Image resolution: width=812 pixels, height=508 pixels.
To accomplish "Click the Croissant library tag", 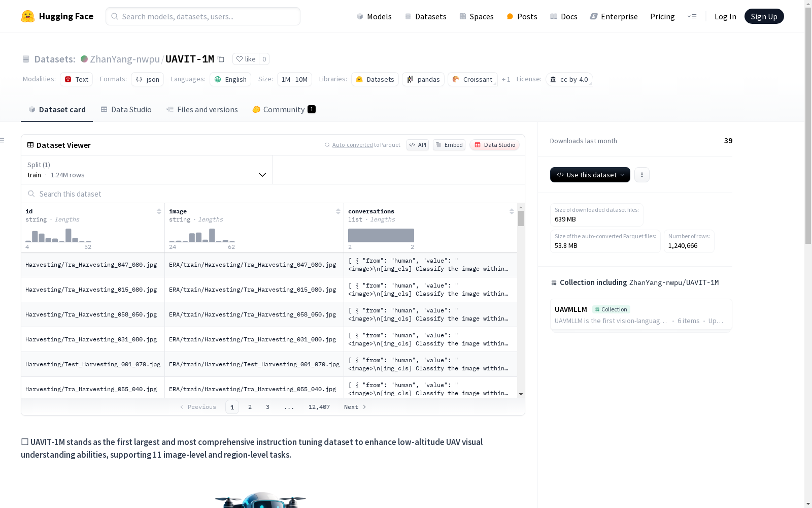I will point(472,79).
